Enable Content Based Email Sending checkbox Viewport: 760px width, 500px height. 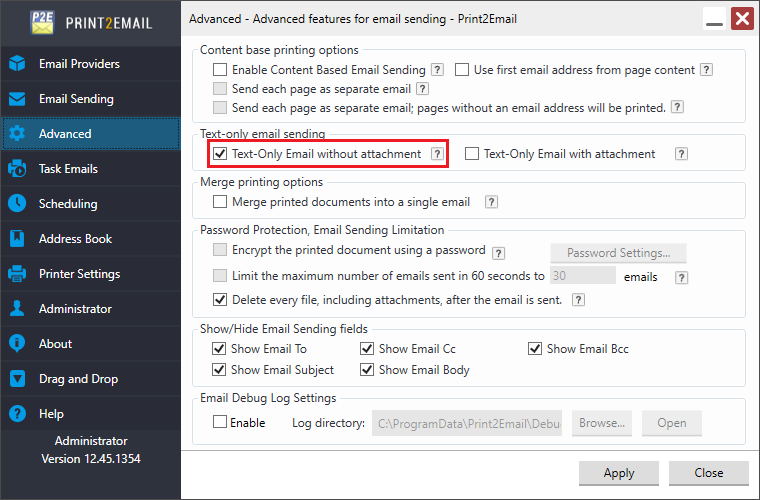[x=220, y=70]
